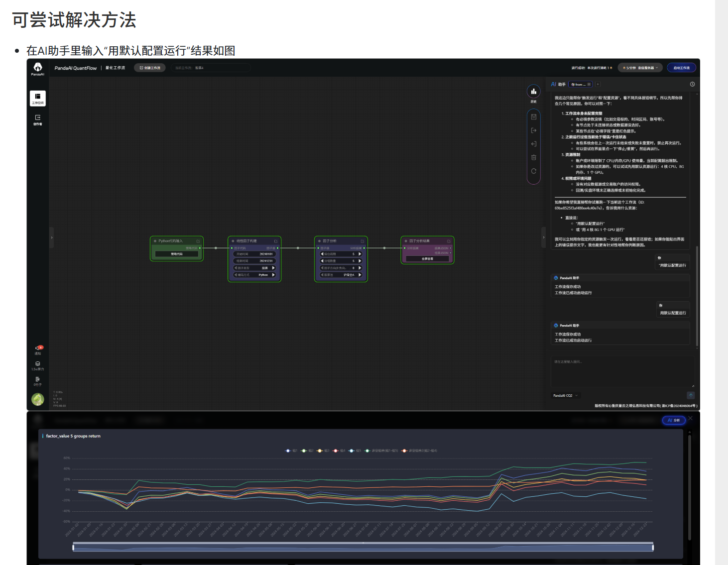Open the 创作者 creator sidebar icon
The width and height of the screenshot is (728, 565).
click(38, 120)
